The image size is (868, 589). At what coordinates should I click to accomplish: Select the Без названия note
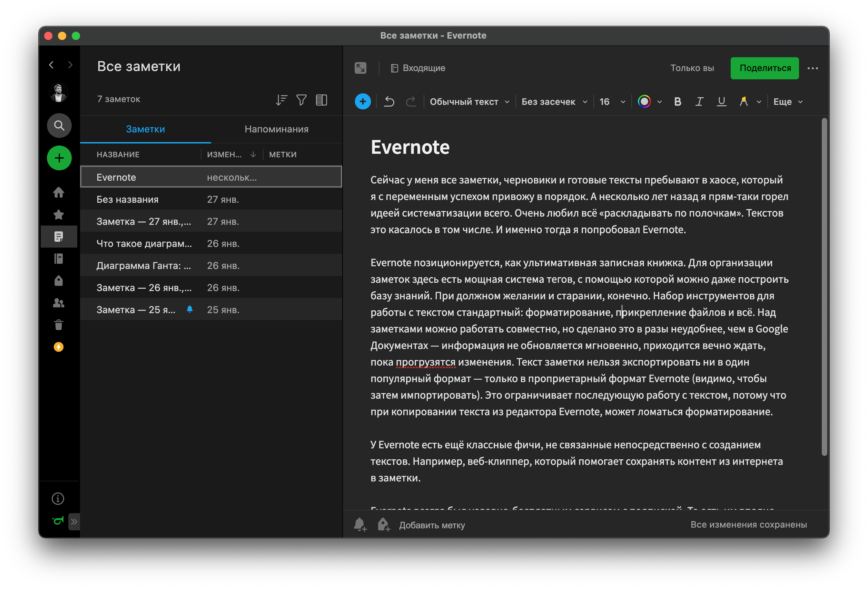tap(211, 199)
